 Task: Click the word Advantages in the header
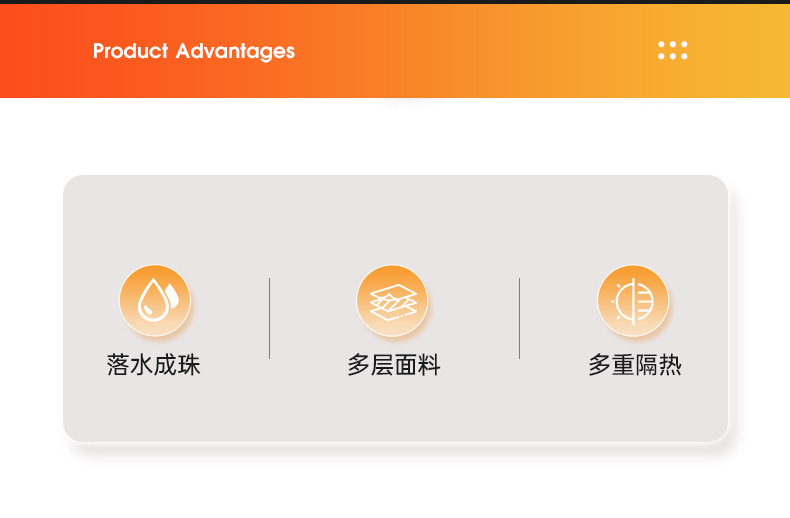(x=235, y=51)
